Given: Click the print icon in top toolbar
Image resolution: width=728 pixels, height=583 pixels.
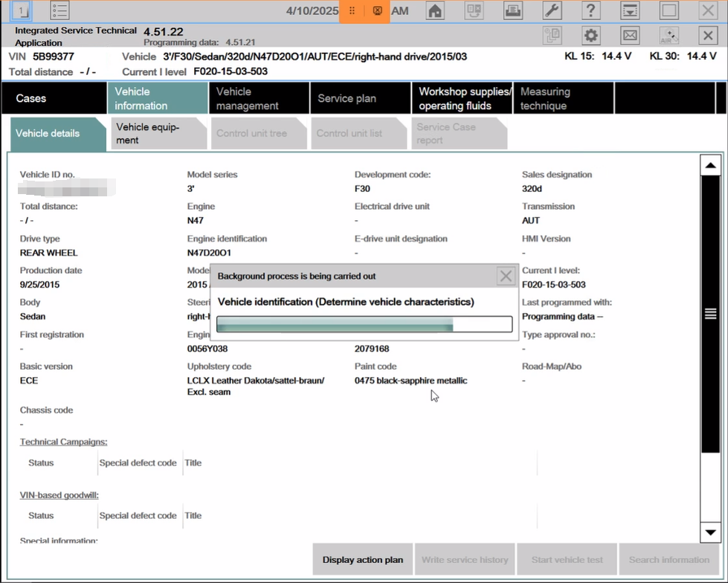Looking at the screenshot, I should point(513,11).
